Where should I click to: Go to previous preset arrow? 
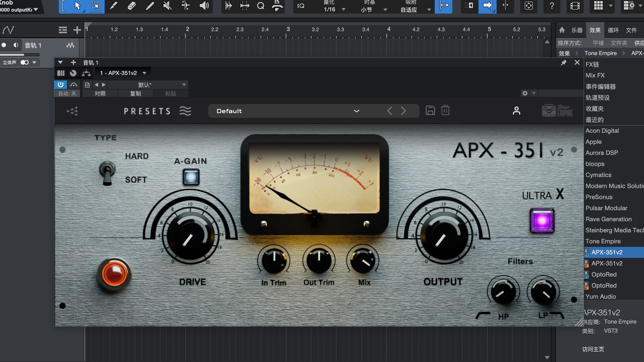(389, 111)
